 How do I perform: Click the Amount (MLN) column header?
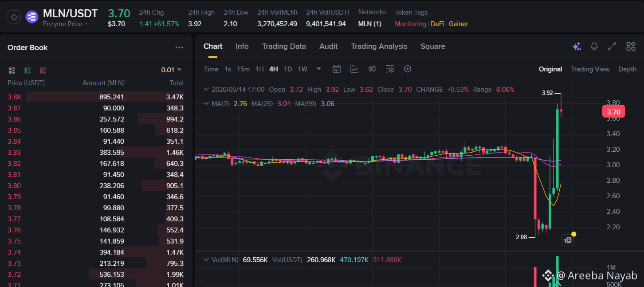coord(104,83)
